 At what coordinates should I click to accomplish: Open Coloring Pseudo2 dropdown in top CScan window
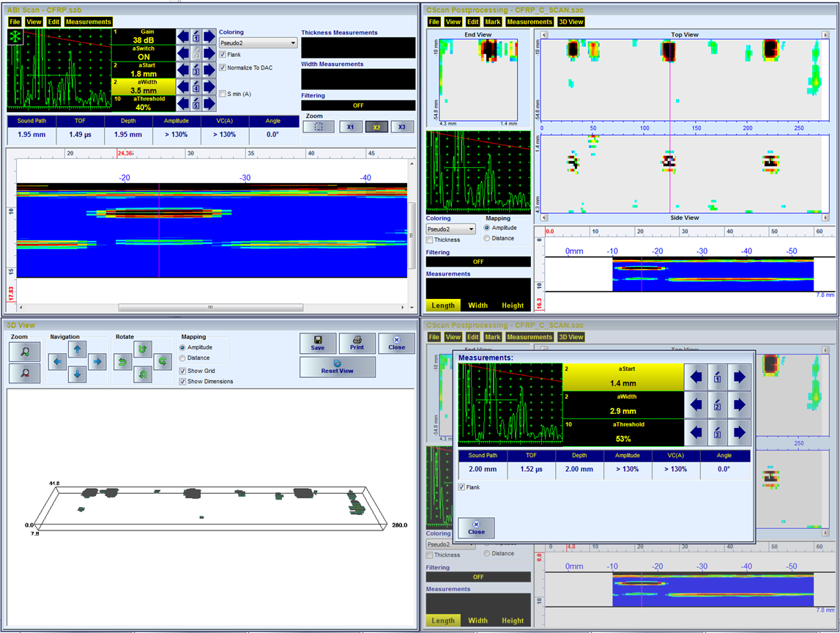coord(451,229)
